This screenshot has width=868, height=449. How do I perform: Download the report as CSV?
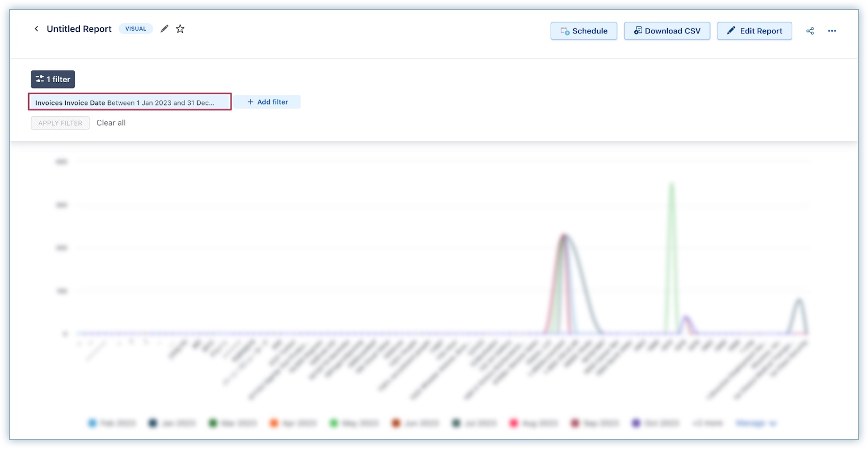pyautogui.click(x=667, y=31)
